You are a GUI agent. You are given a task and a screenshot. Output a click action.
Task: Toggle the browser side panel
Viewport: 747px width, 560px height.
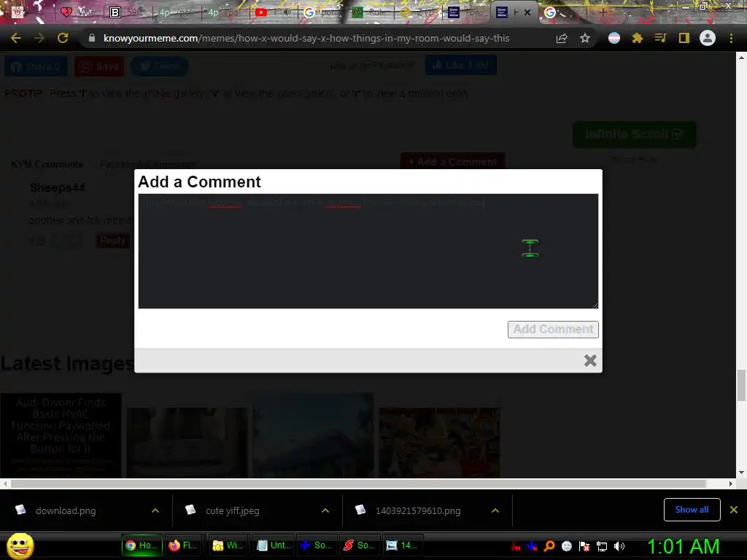[x=684, y=38]
